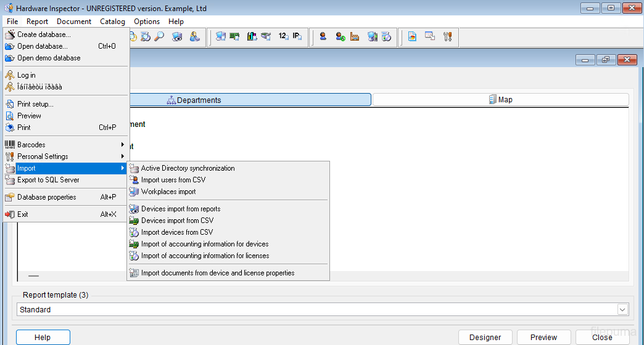Viewport: 644px width, 345px height.
Task: Select Workplaces import option
Action: tap(168, 192)
